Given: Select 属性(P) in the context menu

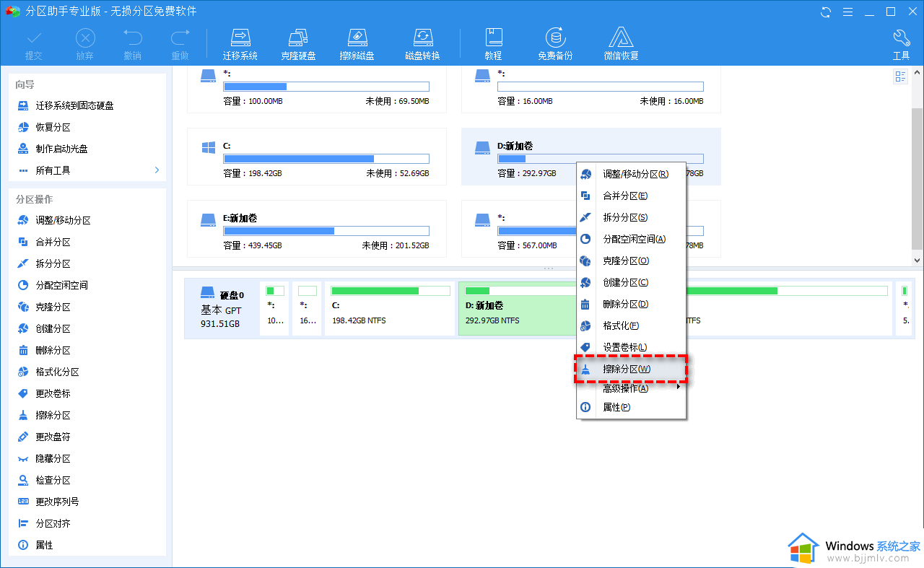Looking at the screenshot, I should point(631,407).
